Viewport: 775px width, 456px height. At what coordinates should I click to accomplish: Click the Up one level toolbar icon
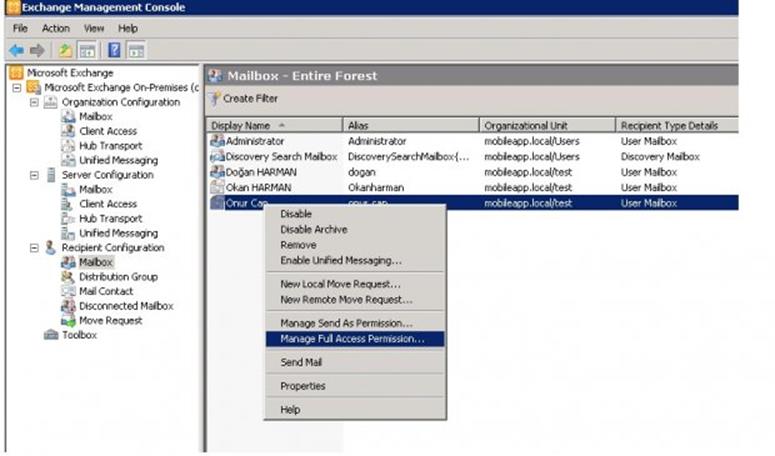coord(65,50)
